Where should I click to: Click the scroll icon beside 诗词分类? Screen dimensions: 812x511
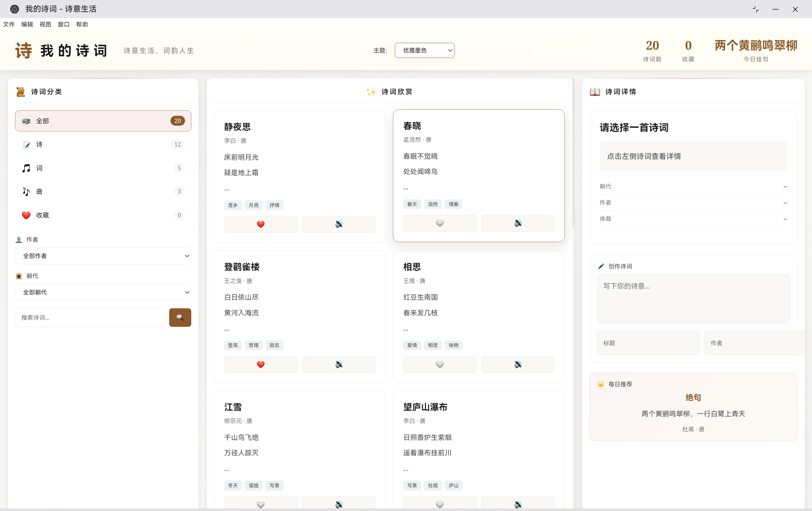[21, 92]
